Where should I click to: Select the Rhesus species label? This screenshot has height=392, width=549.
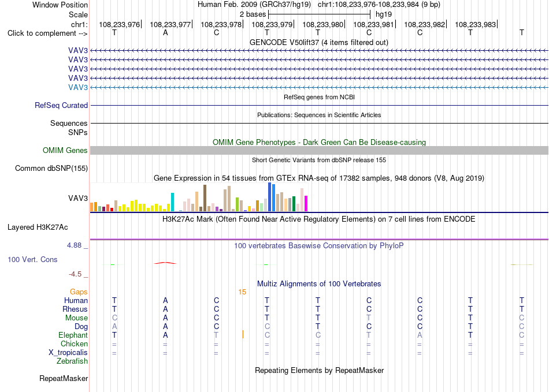click(75, 309)
